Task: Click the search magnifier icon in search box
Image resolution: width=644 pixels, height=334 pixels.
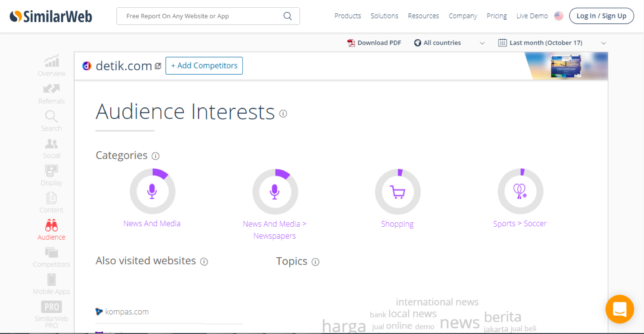Action: pos(288,16)
